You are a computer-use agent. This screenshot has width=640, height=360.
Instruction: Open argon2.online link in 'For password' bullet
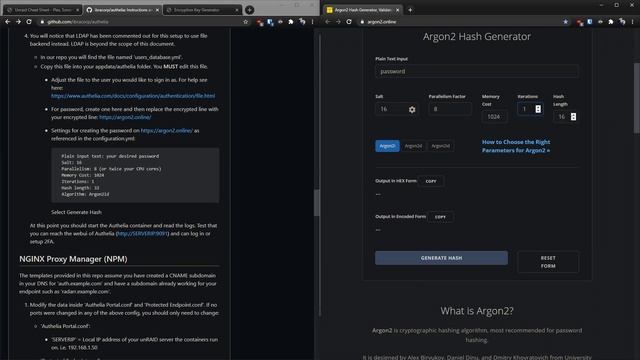[x=125, y=117]
